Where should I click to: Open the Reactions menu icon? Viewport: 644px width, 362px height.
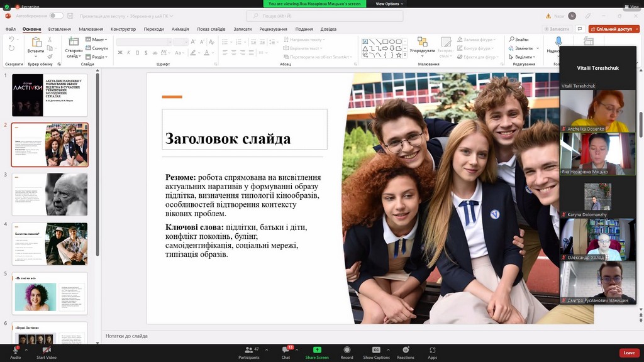[x=406, y=350]
